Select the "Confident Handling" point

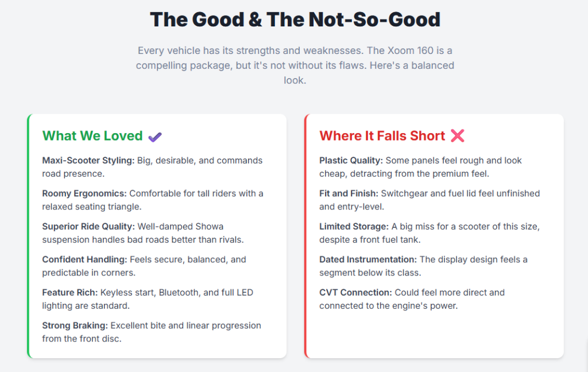pyautogui.click(x=84, y=259)
